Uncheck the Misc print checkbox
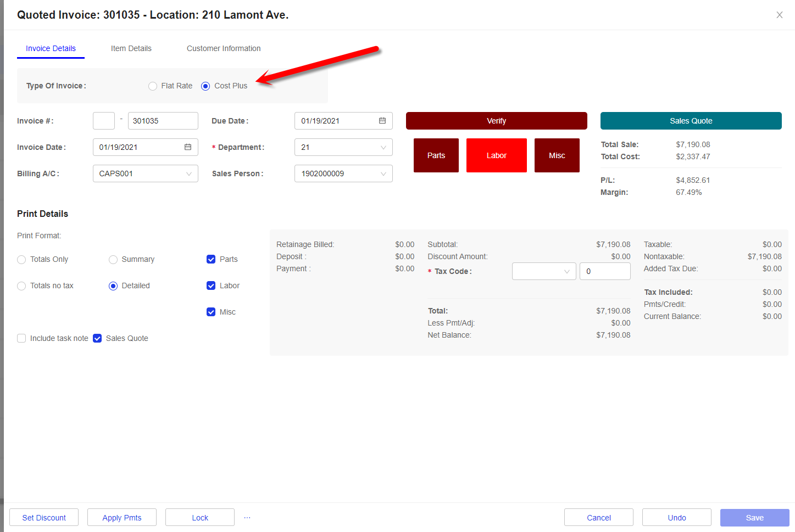Image resolution: width=795 pixels, height=532 pixels. (211, 312)
